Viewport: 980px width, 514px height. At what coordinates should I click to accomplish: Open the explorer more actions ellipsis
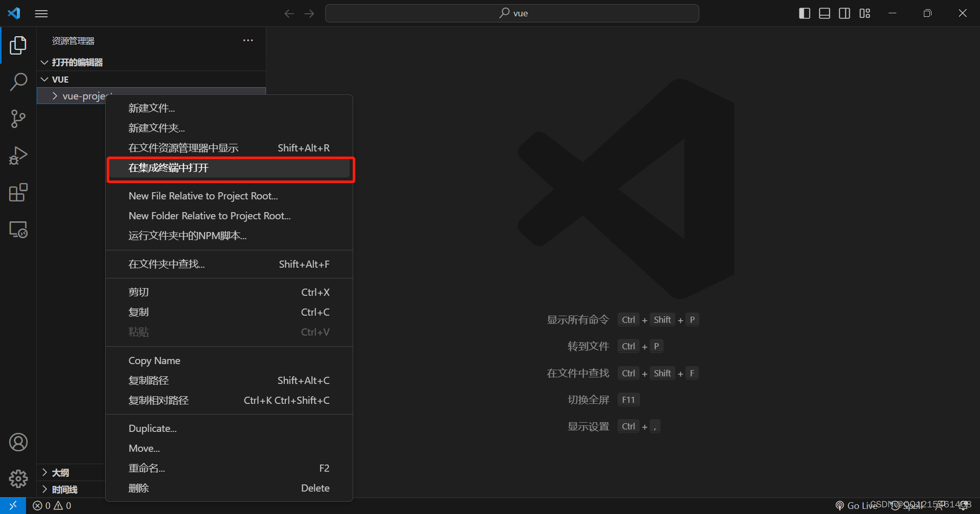click(248, 40)
